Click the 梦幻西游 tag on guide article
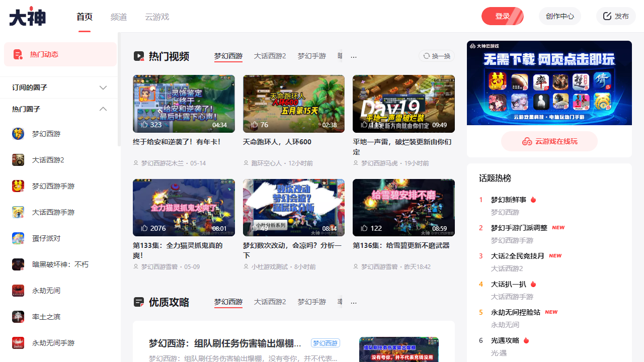This screenshot has height=362, width=644. [x=326, y=343]
